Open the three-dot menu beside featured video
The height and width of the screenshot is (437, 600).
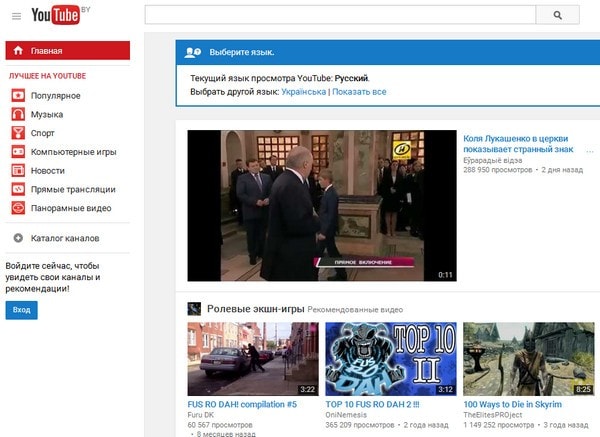pyautogui.click(x=590, y=151)
